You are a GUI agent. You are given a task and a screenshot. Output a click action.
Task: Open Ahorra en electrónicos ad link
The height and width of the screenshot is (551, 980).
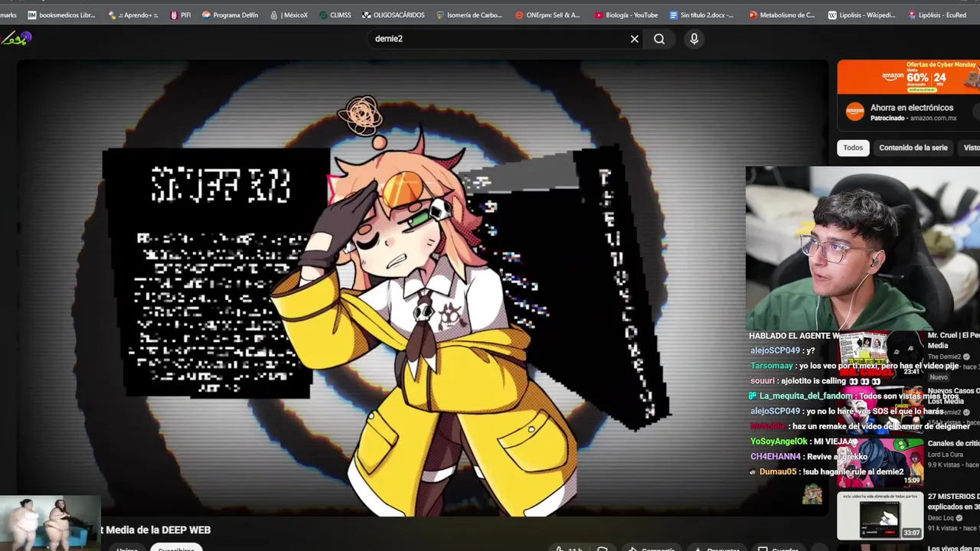(912, 108)
